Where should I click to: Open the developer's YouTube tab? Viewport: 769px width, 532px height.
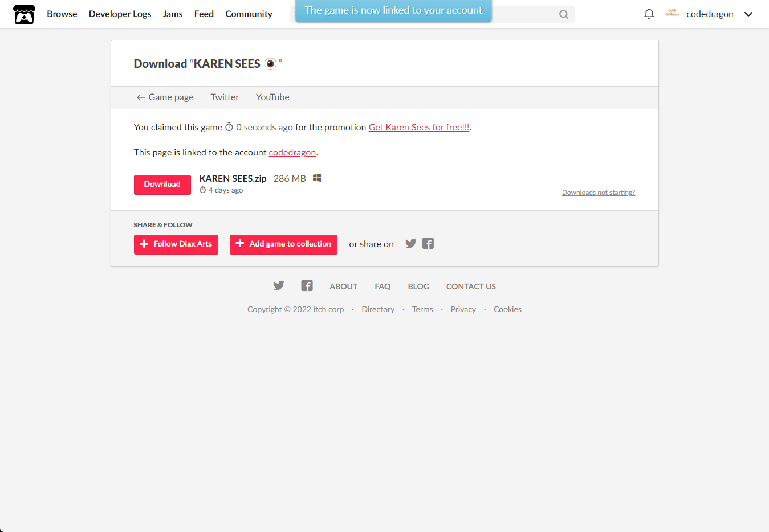[272, 97]
